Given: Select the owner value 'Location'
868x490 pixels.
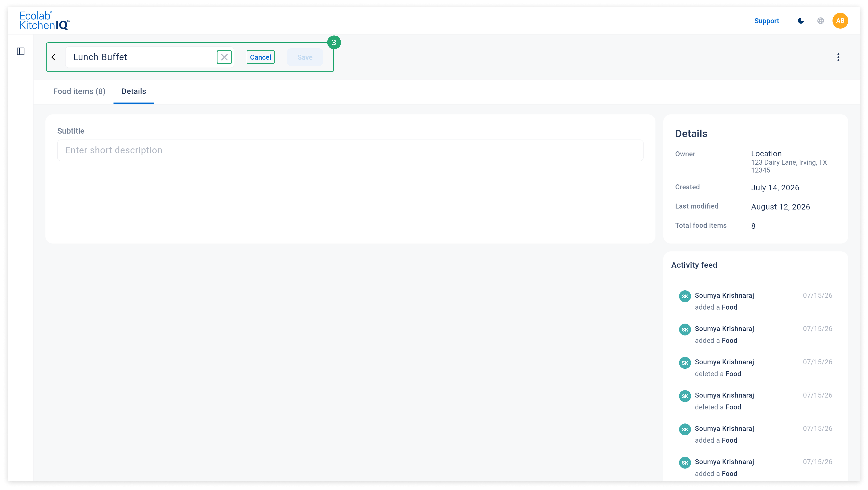Looking at the screenshot, I should [x=766, y=154].
